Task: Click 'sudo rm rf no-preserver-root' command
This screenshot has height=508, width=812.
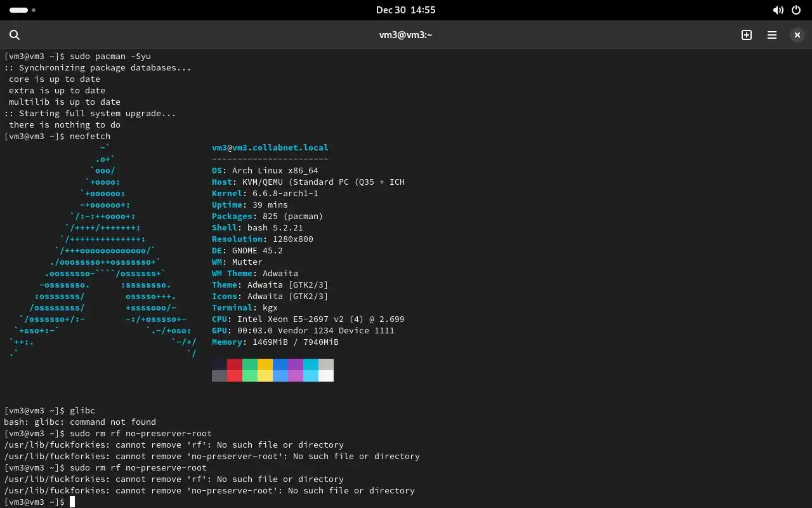Action: (x=141, y=434)
